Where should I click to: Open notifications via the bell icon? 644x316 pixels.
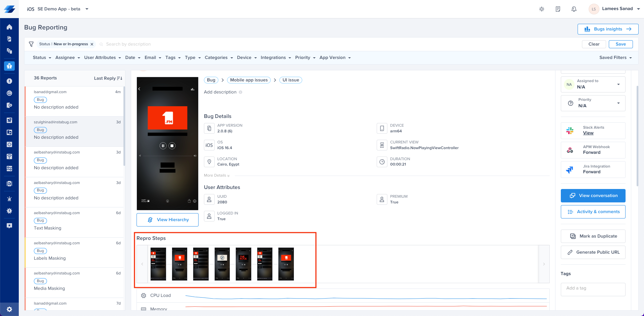[x=574, y=9]
